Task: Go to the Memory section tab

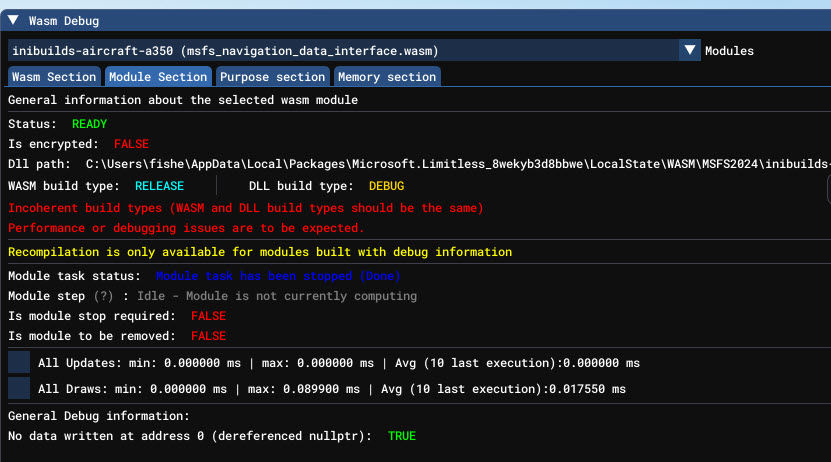Action: pyautogui.click(x=386, y=77)
